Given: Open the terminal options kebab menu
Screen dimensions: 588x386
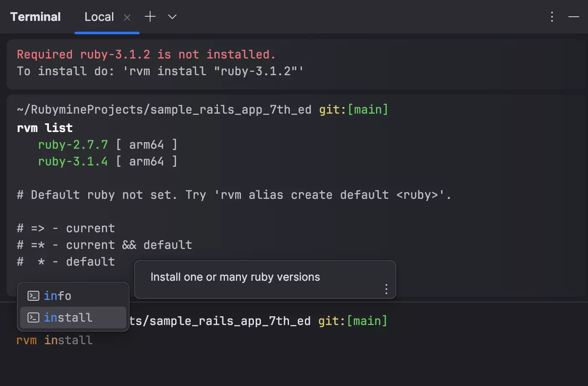Looking at the screenshot, I should coord(552,17).
